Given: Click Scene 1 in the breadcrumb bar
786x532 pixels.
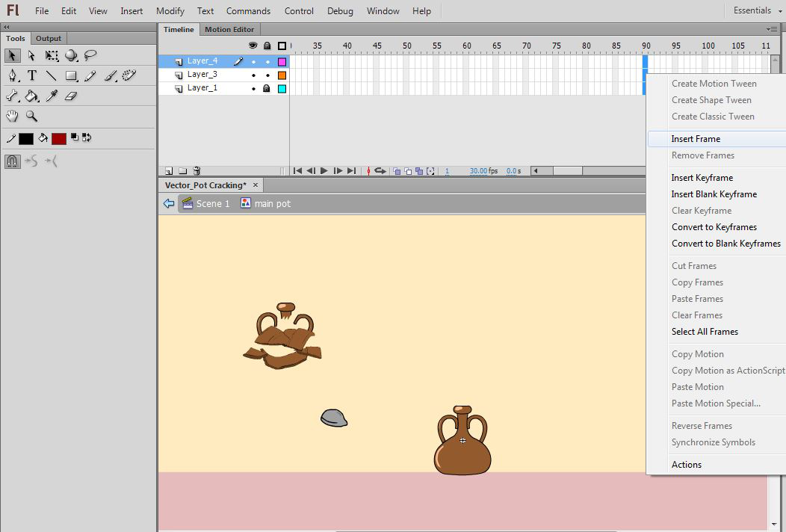Looking at the screenshot, I should (213, 203).
